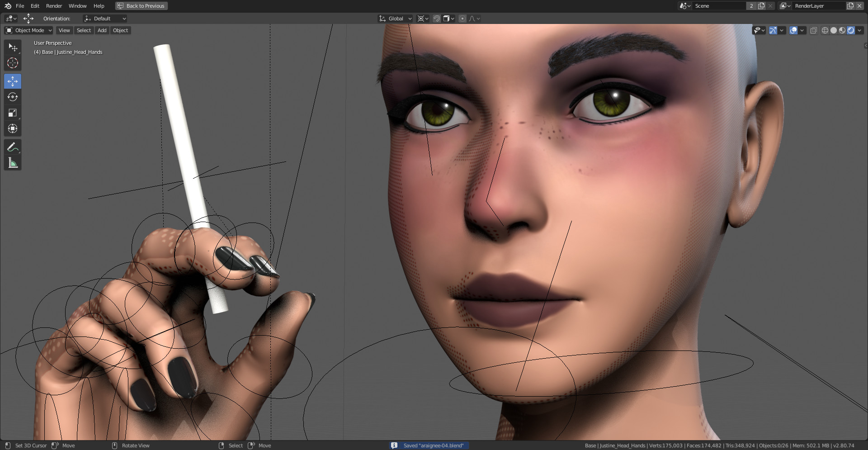Select the Scale tool
The image size is (868, 450).
(x=13, y=113)
